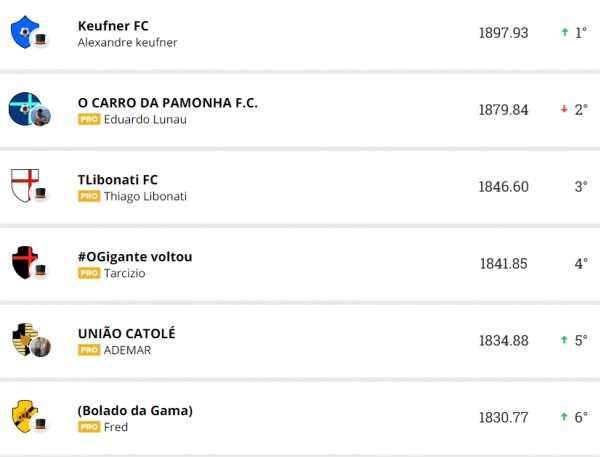
Task: Click PRO badge next to Thiago Libonati
Action: coord(89,197)
